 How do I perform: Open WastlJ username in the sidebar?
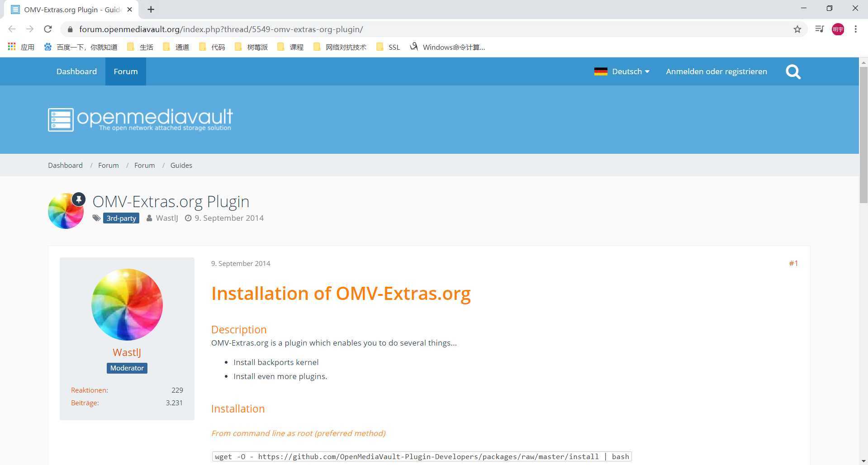point(127,352)
